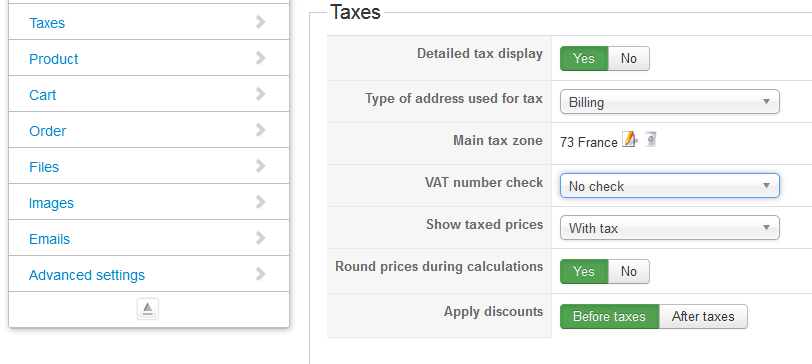Click the chevron arrow next to Taxes
812x364 pixels.
pos(260,22)
